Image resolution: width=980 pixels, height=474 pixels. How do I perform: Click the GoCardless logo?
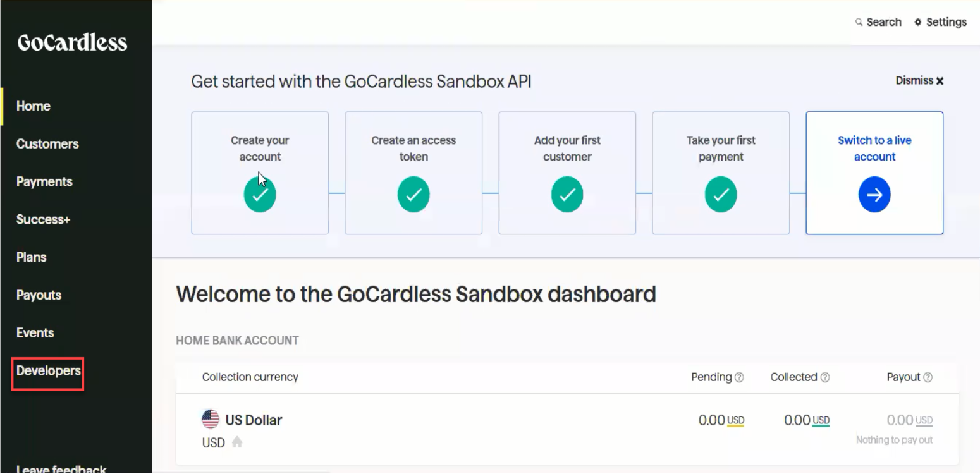point(72,43)
